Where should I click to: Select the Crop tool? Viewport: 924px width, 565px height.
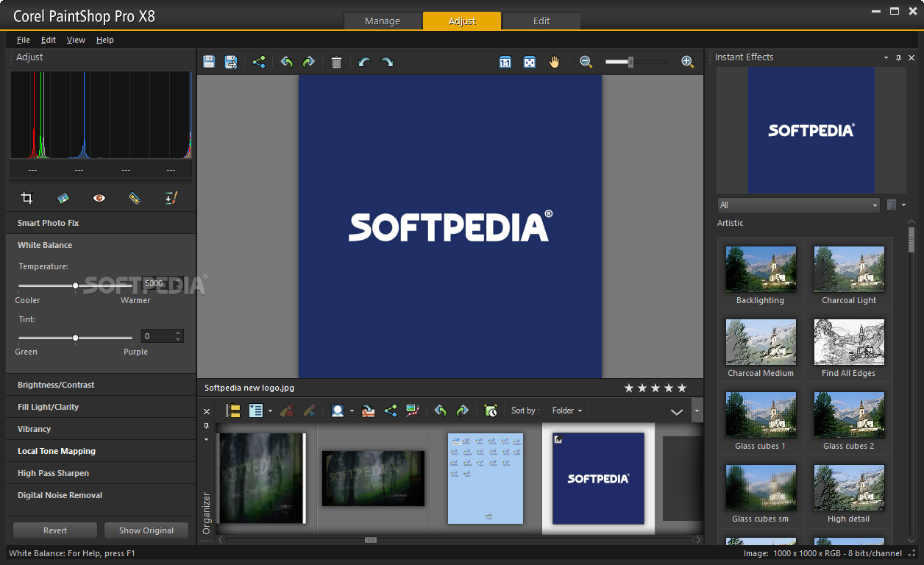point(27,197)
